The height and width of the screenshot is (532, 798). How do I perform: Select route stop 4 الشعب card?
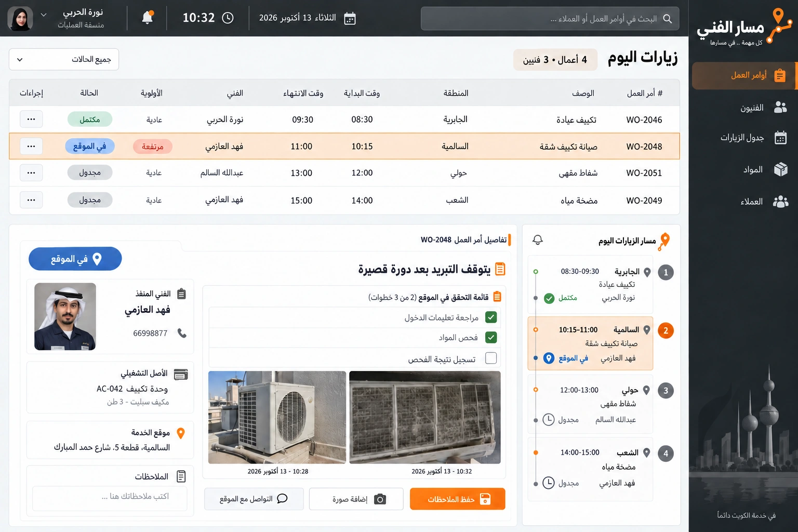pos(590,469)
